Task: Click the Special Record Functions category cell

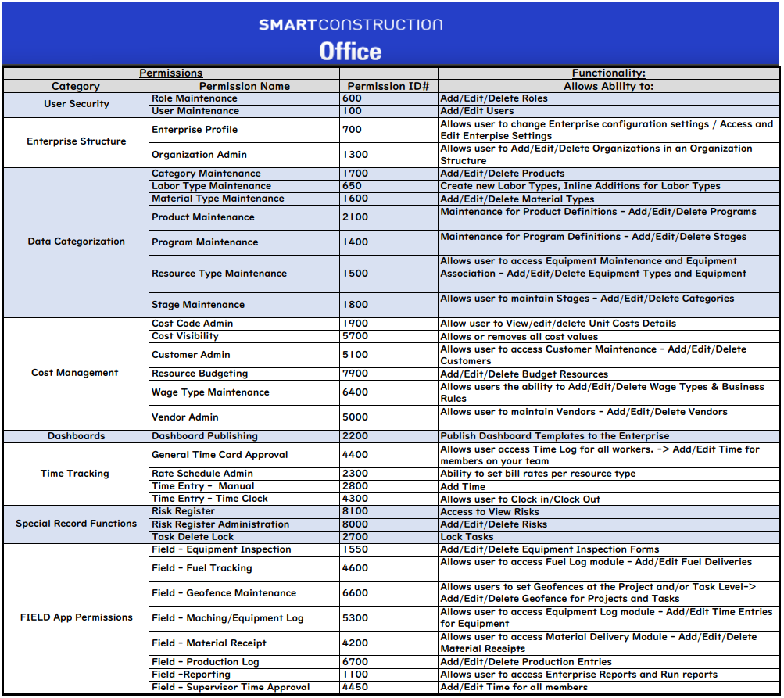Action: (76, 524)
